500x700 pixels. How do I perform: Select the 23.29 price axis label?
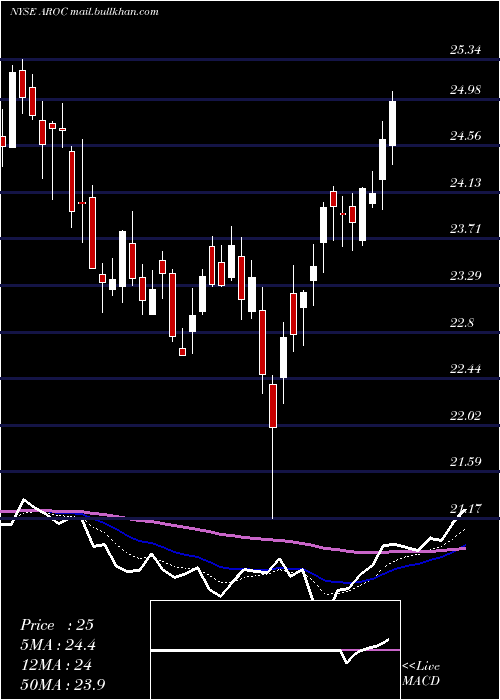click(x=466, y=276)
